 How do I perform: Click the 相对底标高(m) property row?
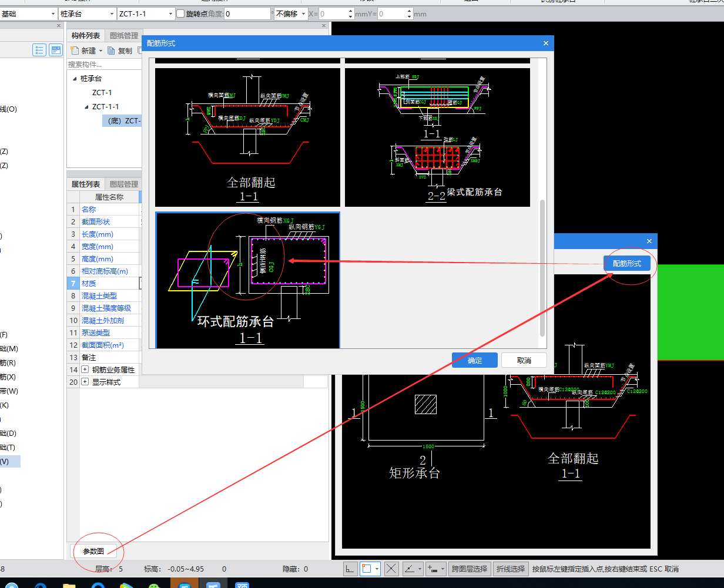[x=103, y=271]
